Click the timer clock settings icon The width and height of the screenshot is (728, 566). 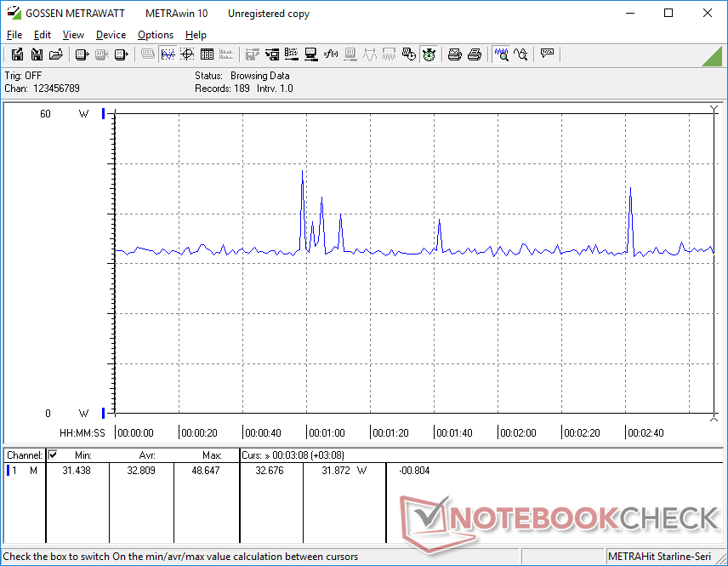click(408, 54)
